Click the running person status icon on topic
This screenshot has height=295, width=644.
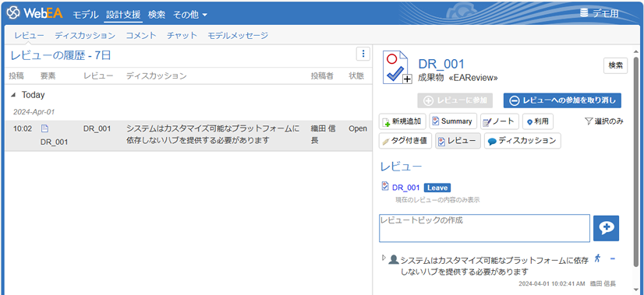(x=597, y=258)
